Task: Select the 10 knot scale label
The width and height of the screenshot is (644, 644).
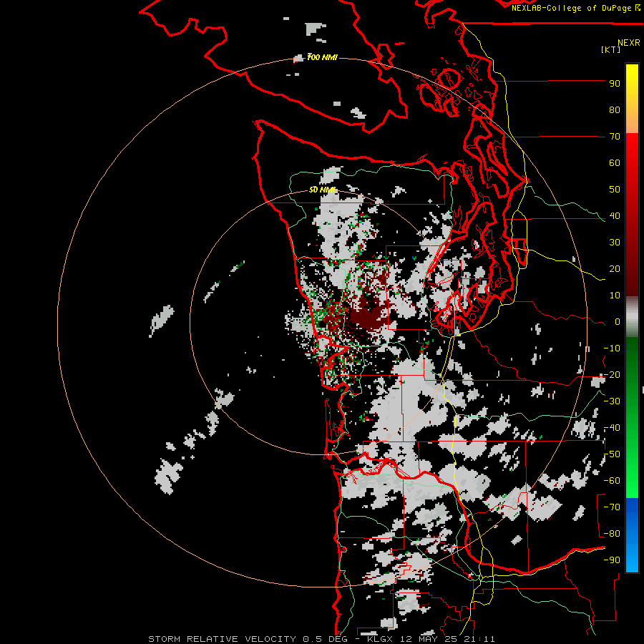Action: point(615,296)
